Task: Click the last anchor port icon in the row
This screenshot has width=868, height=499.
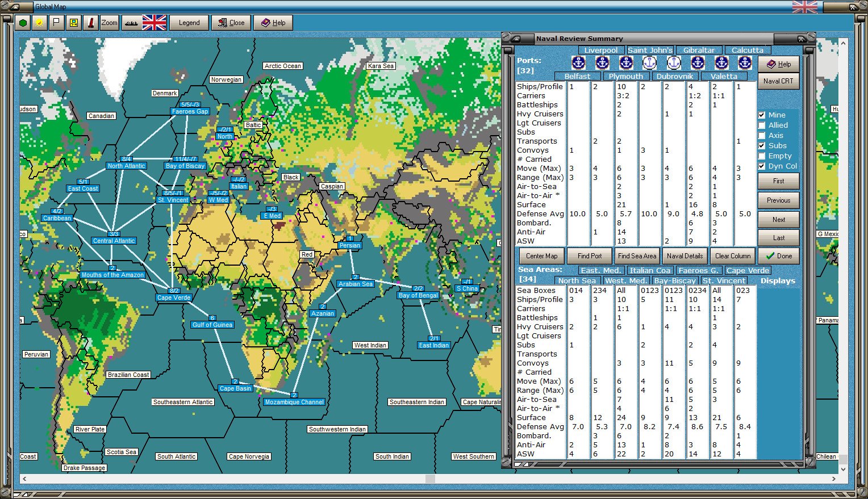Action: 745,63
